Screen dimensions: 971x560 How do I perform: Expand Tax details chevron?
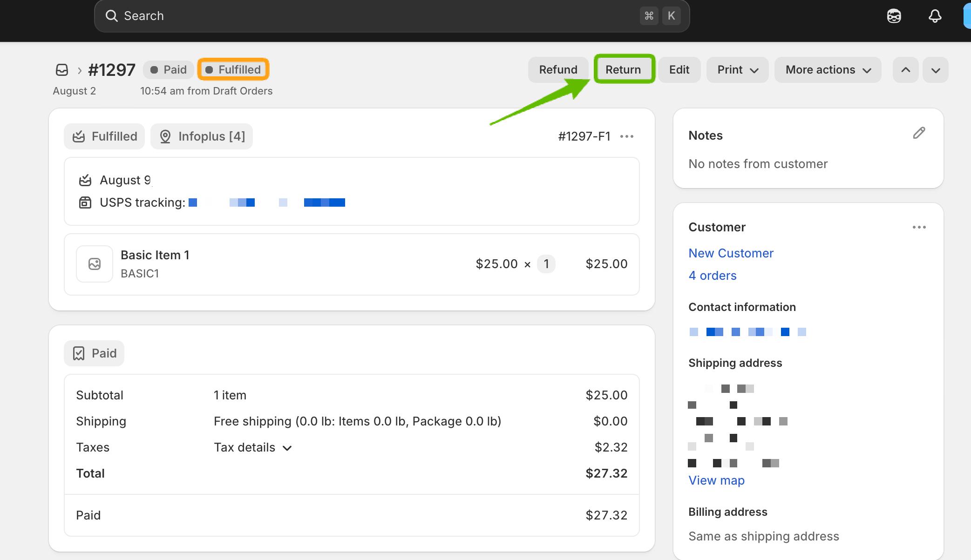click(287, 448)
